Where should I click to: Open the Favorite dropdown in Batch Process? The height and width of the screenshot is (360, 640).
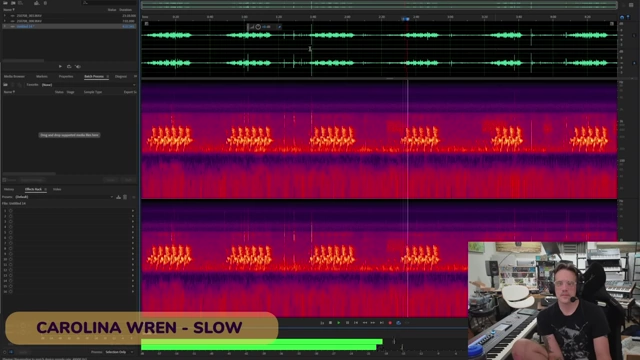click(x=88, y=84)
